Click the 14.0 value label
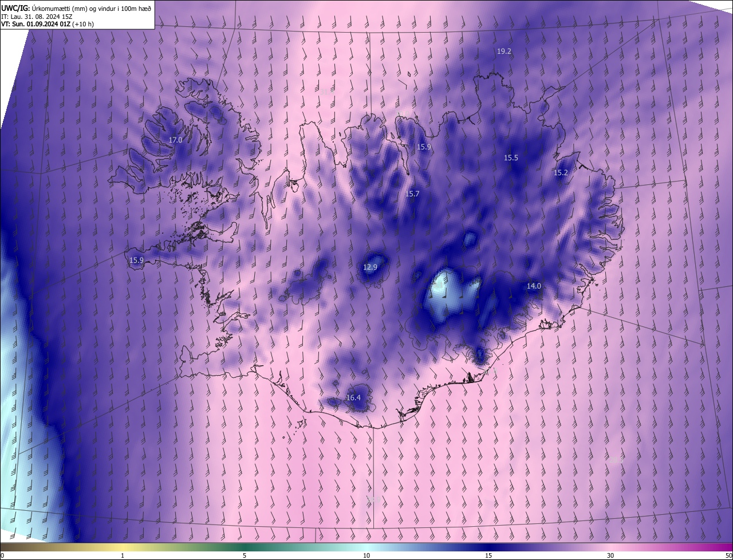733x560 pixels. click(x=534, y=286)
